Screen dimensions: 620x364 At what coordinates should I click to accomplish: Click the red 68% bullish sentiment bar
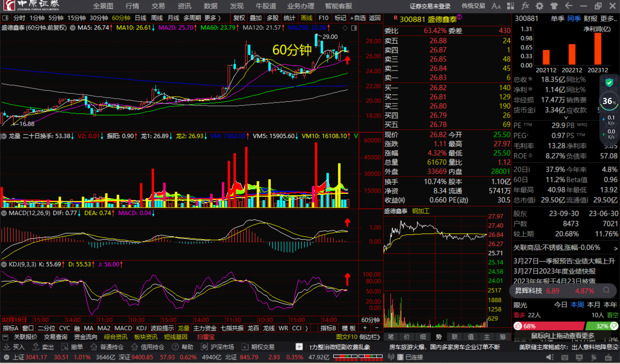click(549, 326)
